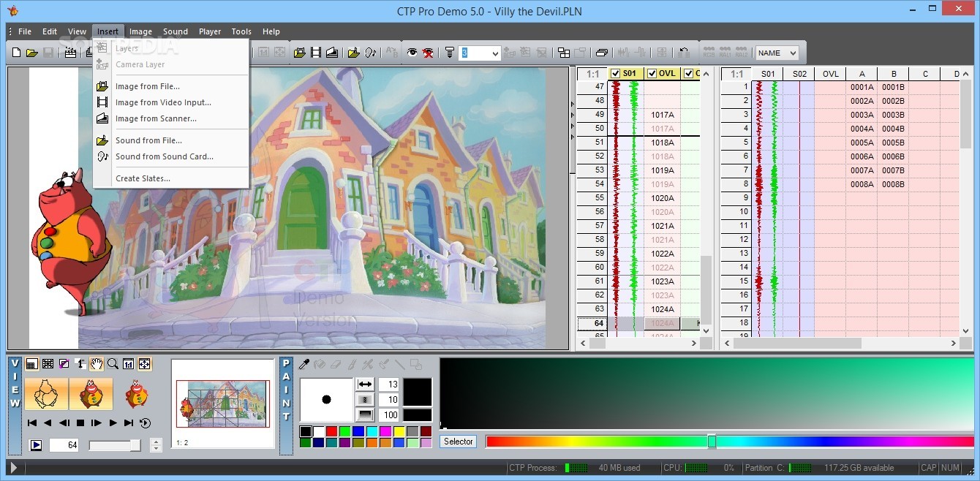
Task: Click the undo arrow toolbar icon
Action: coord(684,53)
